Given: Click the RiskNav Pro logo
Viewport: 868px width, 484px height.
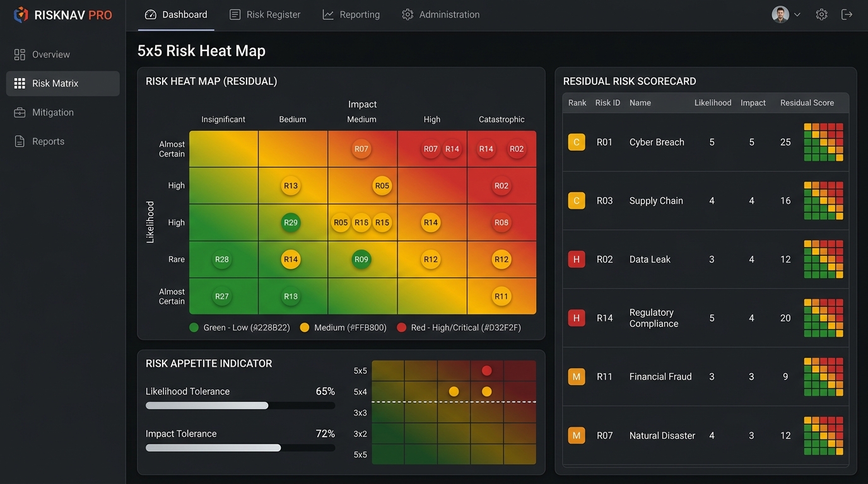Looking at the screenshot, I should pos(62,14).
